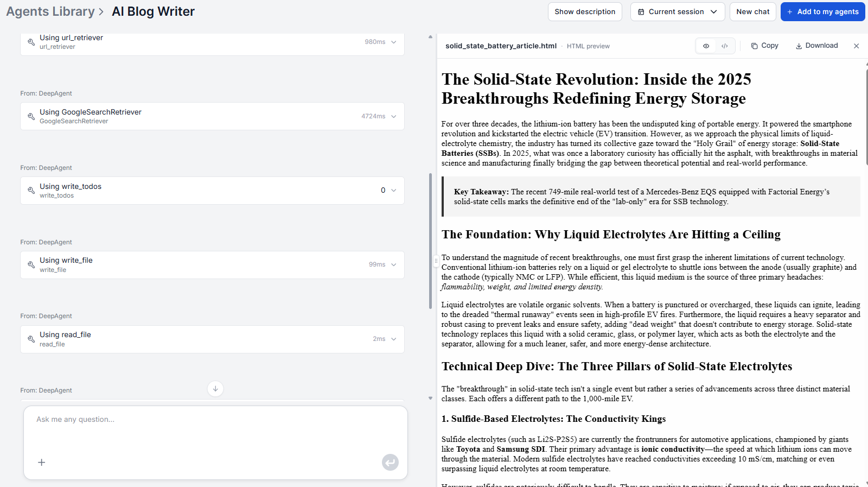
Task: Click the panel divider handle
Action: [x=436, y=261]
